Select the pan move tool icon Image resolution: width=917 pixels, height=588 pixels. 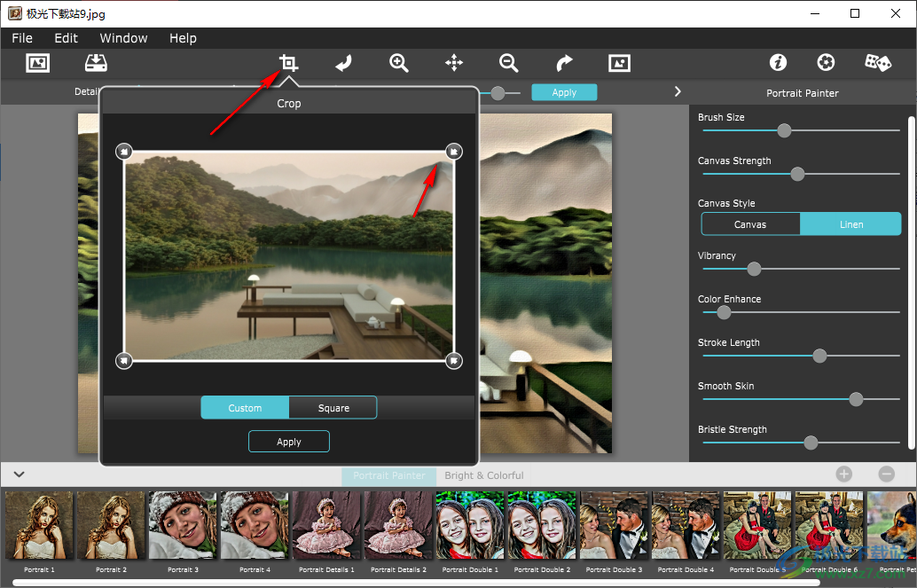click(x=454, y=63)
